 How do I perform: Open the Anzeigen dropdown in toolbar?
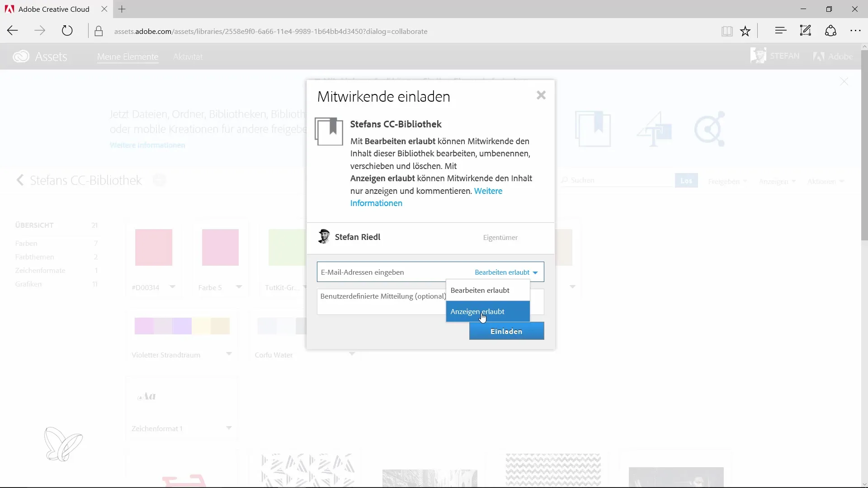[778, 181]
